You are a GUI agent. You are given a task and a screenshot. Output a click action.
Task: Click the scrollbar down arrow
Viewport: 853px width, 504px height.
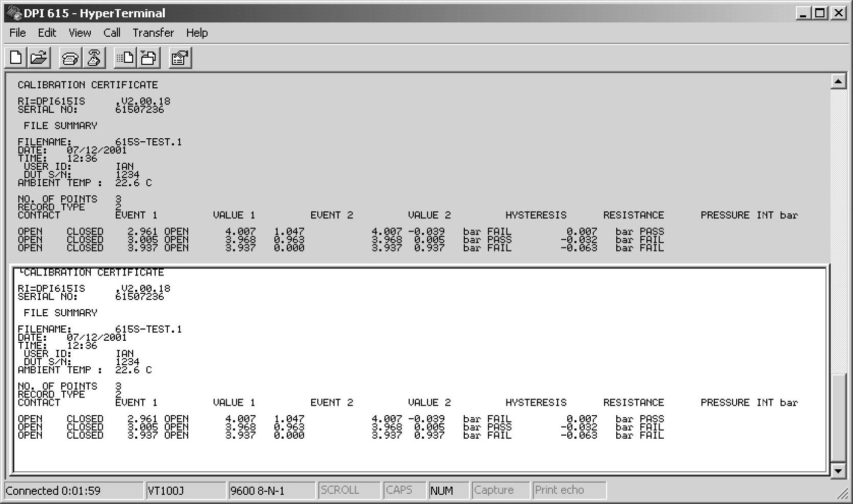click(838, 470)
